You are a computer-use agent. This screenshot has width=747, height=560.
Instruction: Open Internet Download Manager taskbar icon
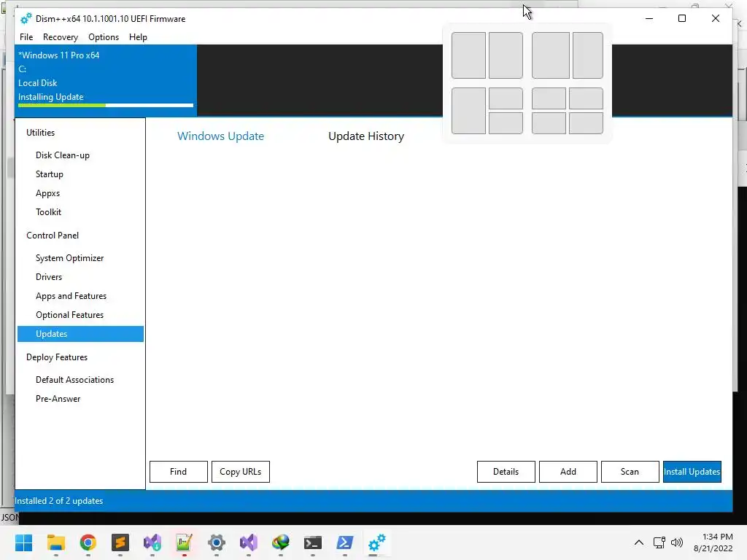coord(281,542)
